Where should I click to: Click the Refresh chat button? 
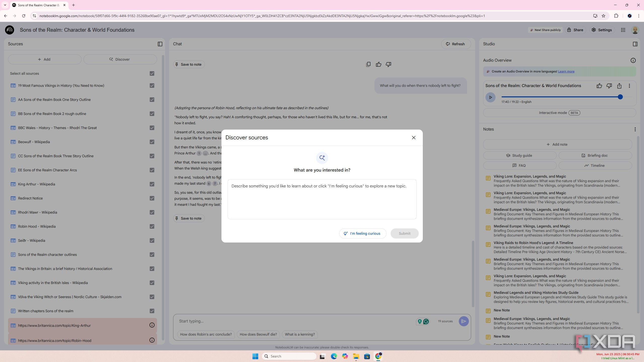tap(456, 44)
